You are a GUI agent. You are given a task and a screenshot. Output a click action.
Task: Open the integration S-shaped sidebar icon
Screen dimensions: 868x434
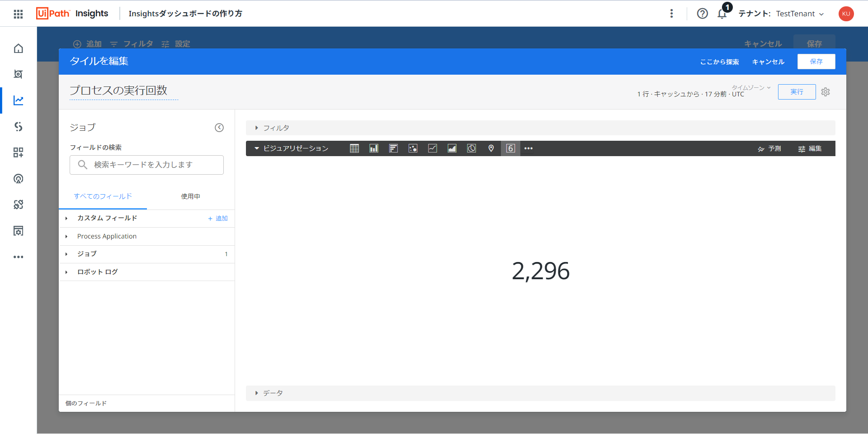18,127
